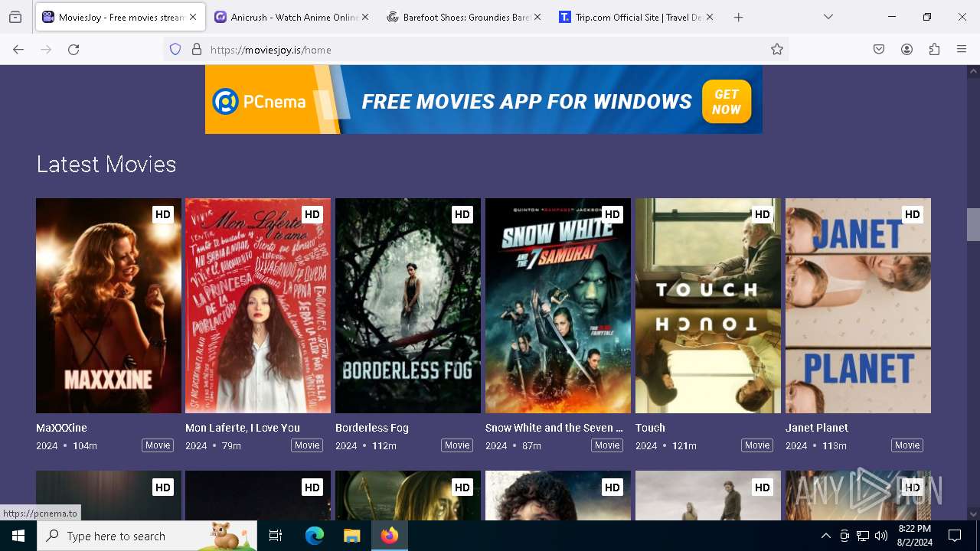980x551 pixels.
Task: Open Task View on taskbar
Action: tap(276, 536)
